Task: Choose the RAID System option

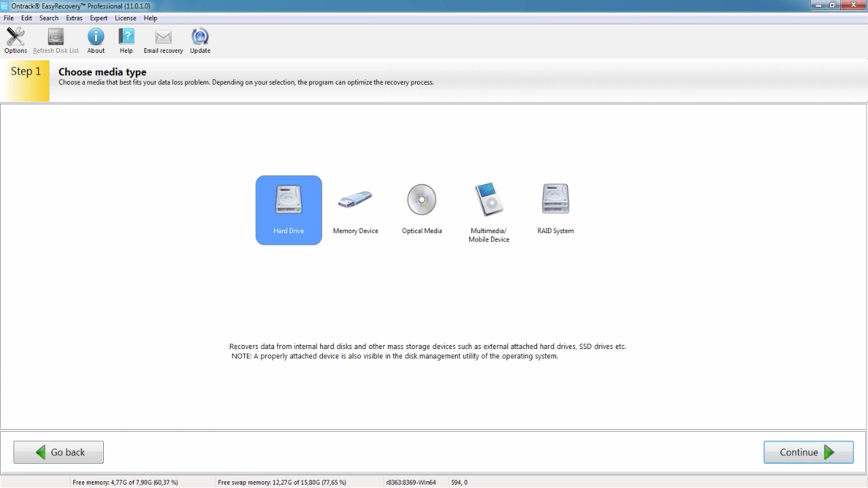Action: [555, 210]
